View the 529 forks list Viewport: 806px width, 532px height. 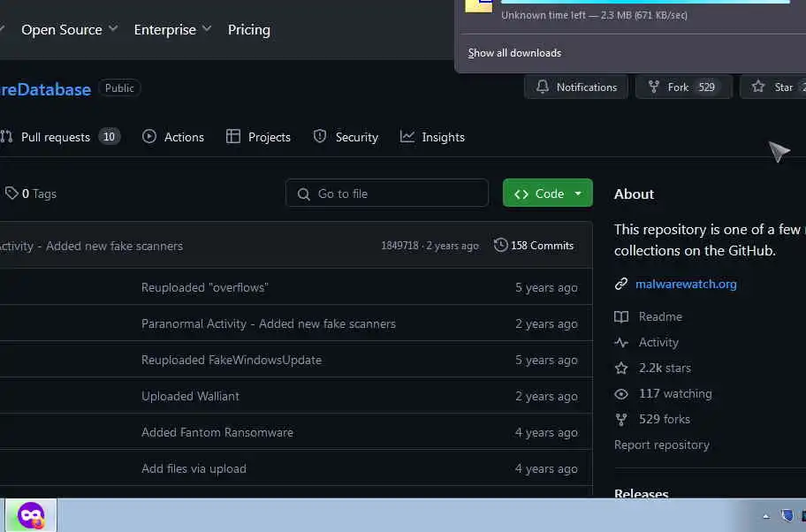pyautogui.click(x=664, y=420)
